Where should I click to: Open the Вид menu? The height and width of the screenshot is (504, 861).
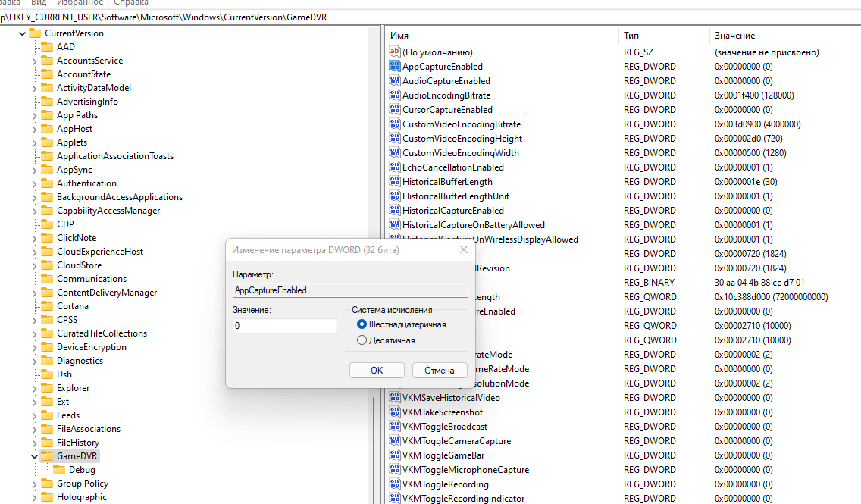[39, 3]
